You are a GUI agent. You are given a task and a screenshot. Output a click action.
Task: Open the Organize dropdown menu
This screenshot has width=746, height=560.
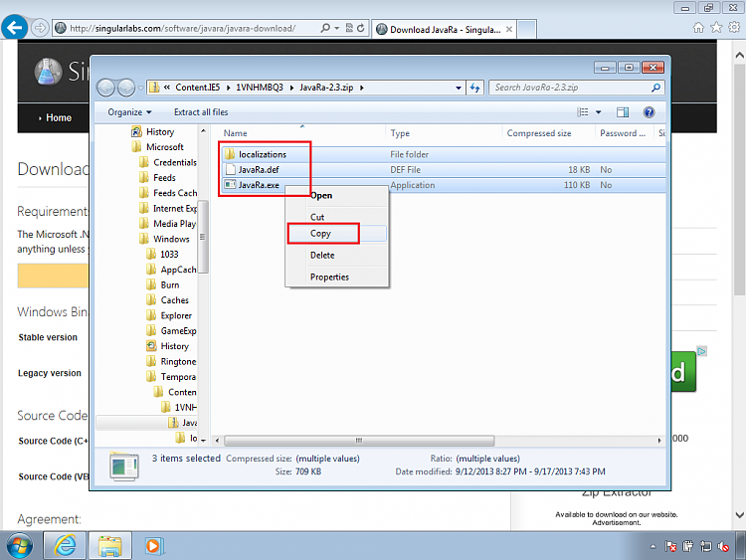(129, 112)
